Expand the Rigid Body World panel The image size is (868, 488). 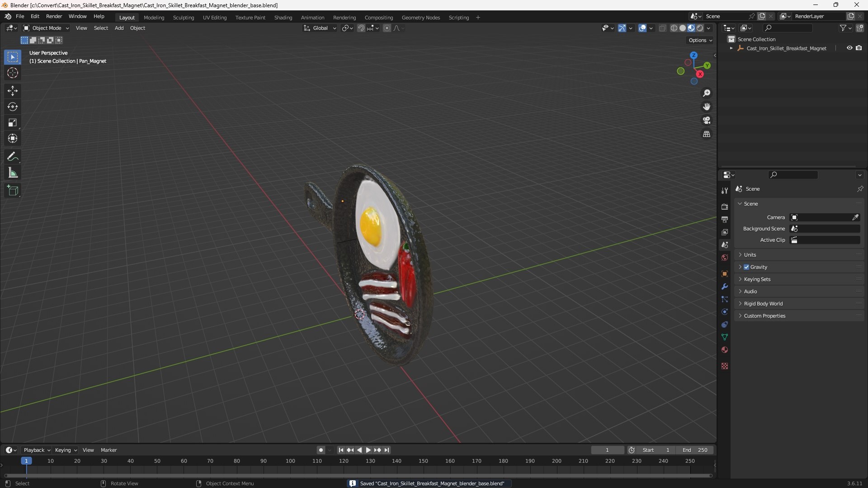pyautogui.click(x=799, y=304)
